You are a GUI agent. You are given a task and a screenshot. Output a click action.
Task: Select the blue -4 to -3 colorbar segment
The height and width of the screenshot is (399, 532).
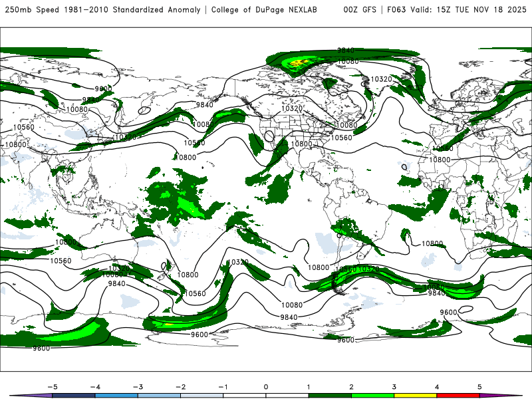coord(116,396)
